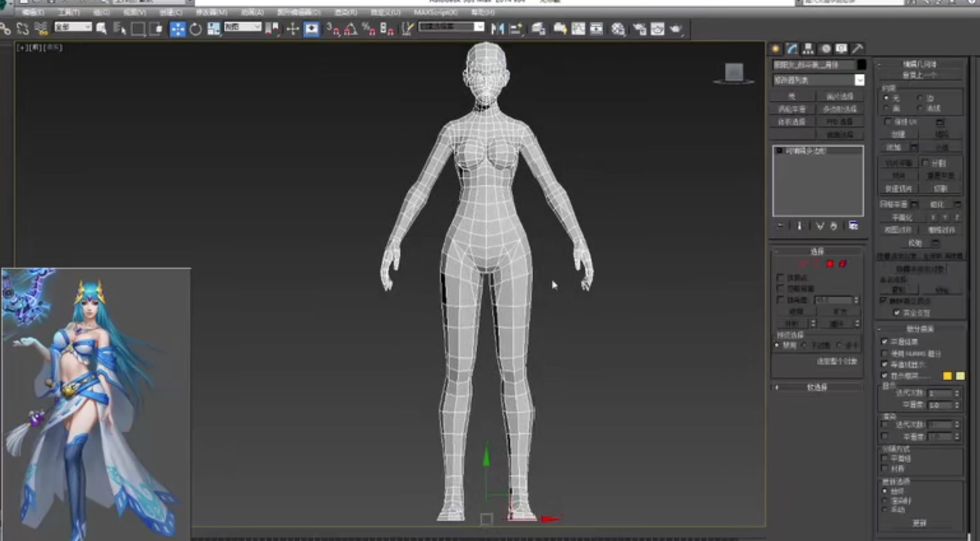
Task: Select the Move transform tool
Action: [178, 29]
